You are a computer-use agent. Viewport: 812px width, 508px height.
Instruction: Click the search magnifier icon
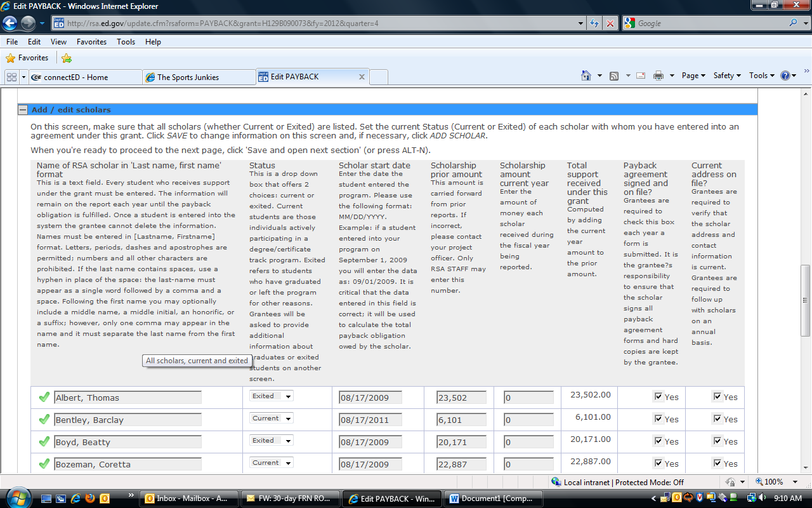794,23
